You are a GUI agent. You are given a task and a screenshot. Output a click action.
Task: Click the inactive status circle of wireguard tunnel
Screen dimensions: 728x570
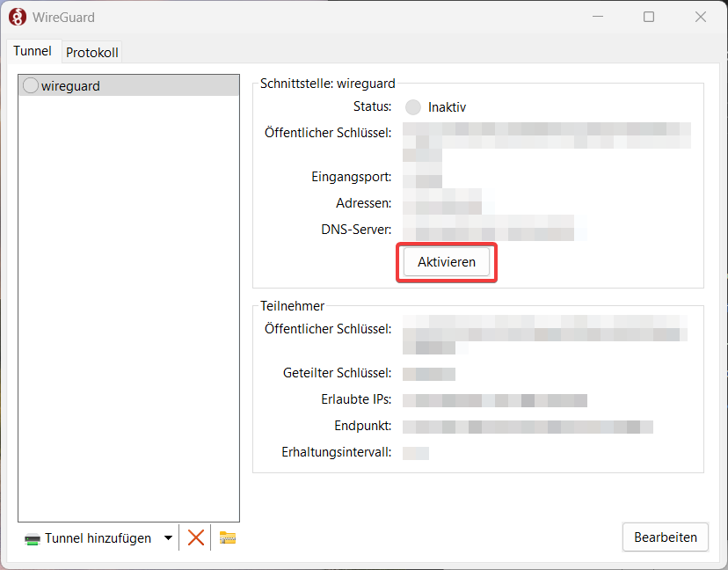tap(31, 85)
